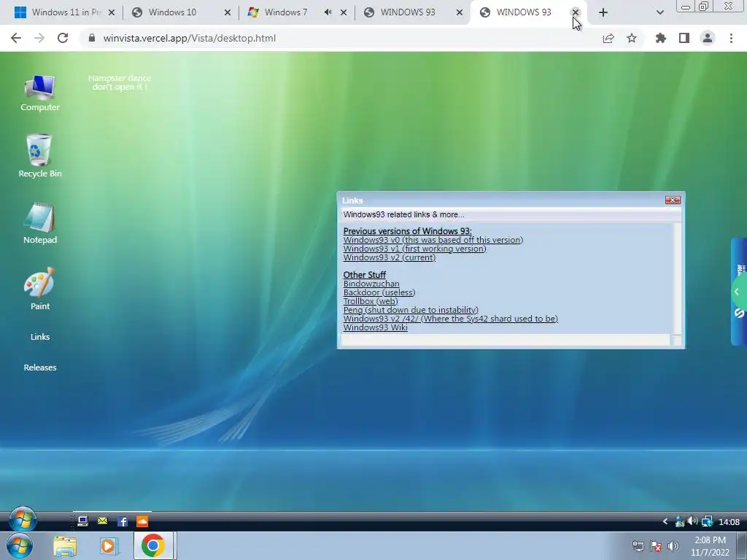The height and width of the screenshot is (560, 747).
Task: Launch the Paint desktop icon
Action: (40, 289)
